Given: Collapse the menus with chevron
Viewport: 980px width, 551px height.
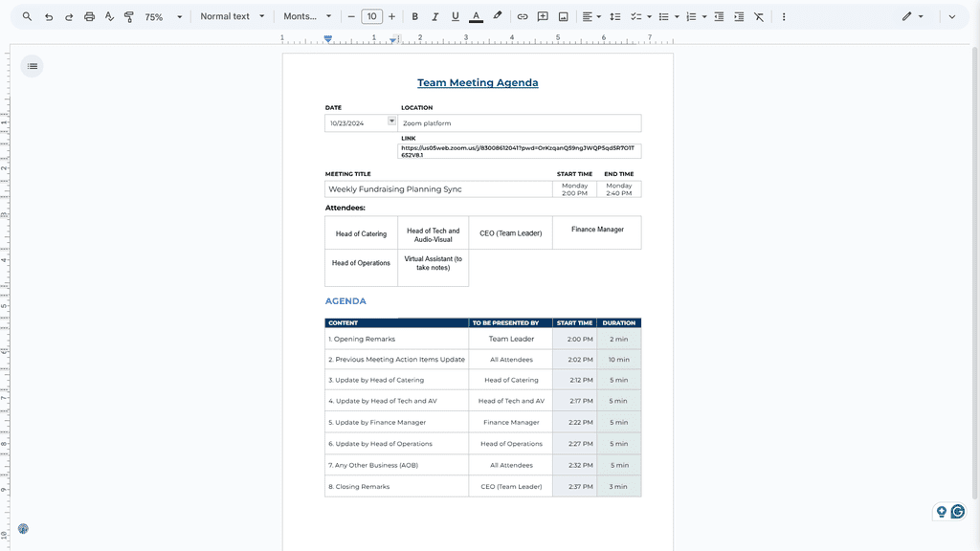Looking at the screenshot, I should (952, 17).
